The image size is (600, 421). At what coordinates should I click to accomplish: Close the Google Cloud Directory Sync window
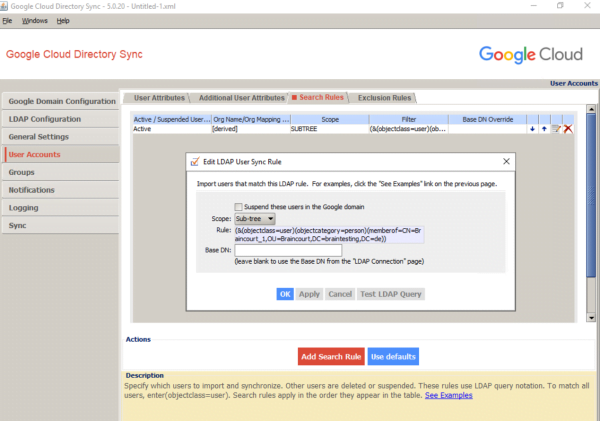tap(587, 6)
